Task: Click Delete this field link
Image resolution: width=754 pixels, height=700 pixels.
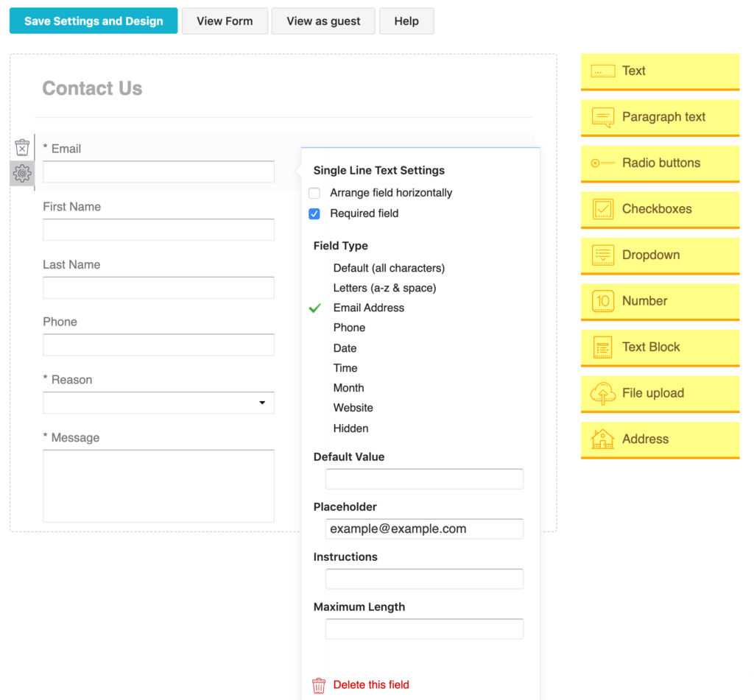Action: point(370,685)
